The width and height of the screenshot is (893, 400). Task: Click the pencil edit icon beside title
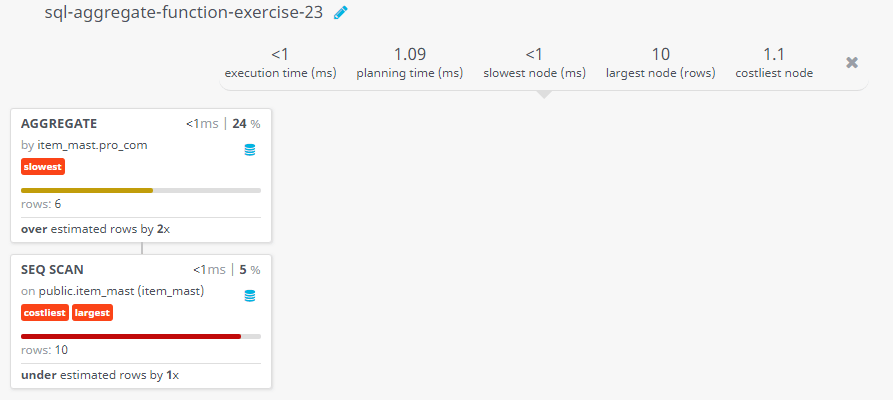click(341, 13)
